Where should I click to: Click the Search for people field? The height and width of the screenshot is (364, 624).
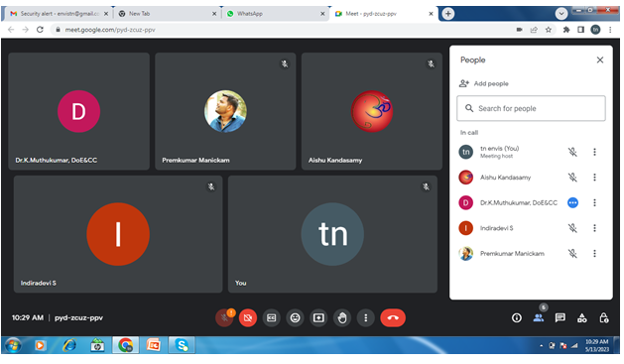(532, 108)
